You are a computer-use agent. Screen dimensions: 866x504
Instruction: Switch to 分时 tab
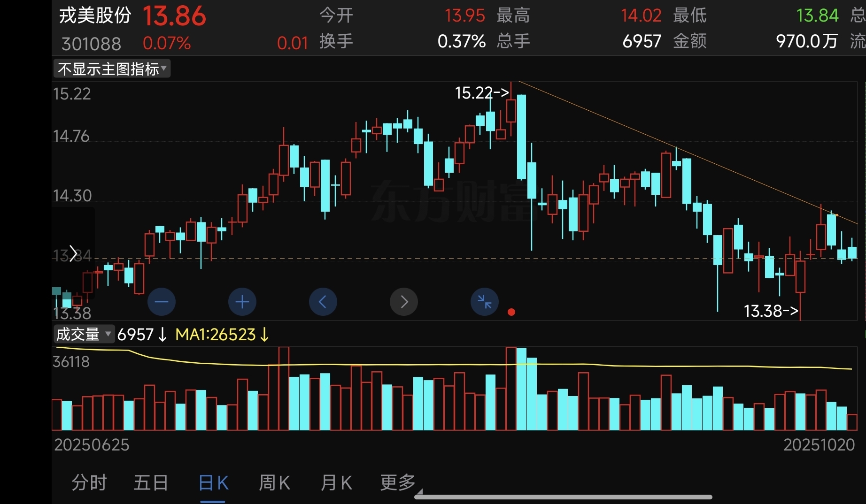pos(89,482)
